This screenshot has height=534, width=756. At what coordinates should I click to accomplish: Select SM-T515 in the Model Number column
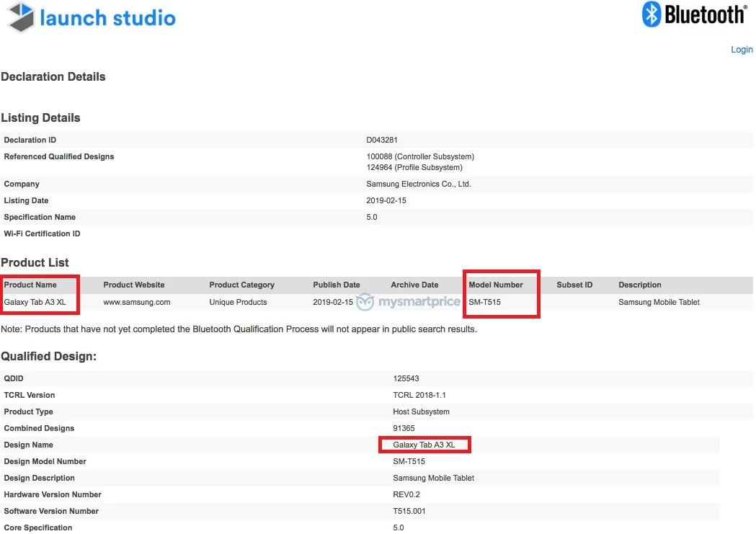click(x=484, y=302)
